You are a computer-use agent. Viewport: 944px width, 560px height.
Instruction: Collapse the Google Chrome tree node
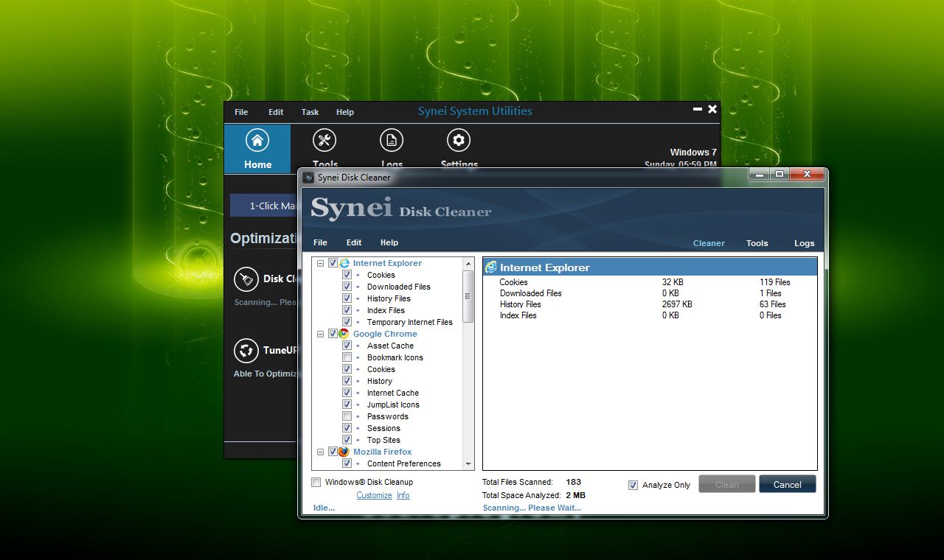(x=321, y=334)
